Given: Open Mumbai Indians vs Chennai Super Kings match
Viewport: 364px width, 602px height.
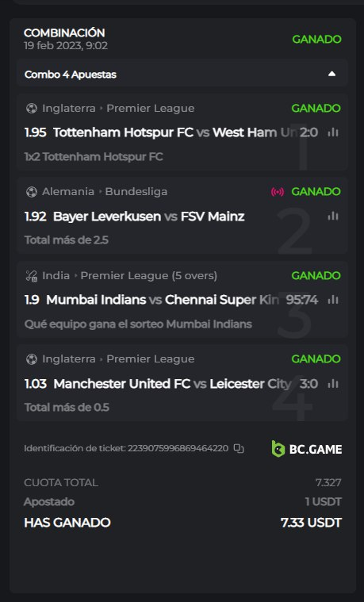Looking at the screenshot, I should pyautogui.click(x=163, y=300).
